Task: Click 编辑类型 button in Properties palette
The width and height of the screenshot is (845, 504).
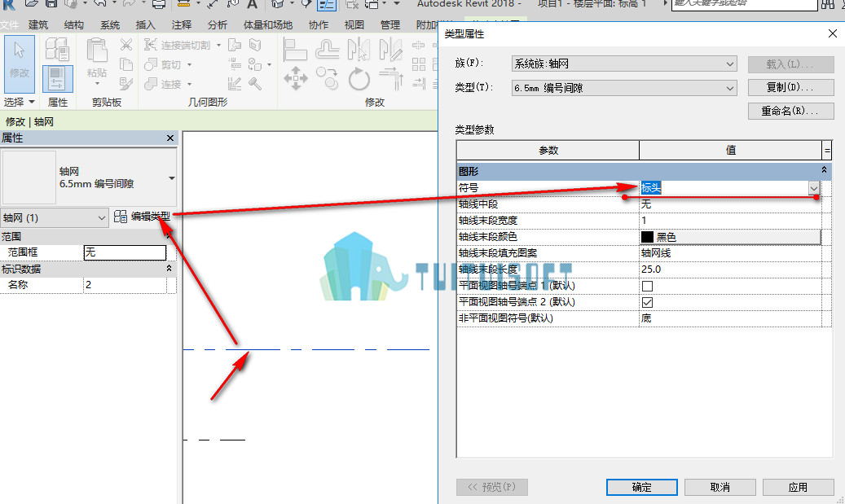Action: [143, 217]
